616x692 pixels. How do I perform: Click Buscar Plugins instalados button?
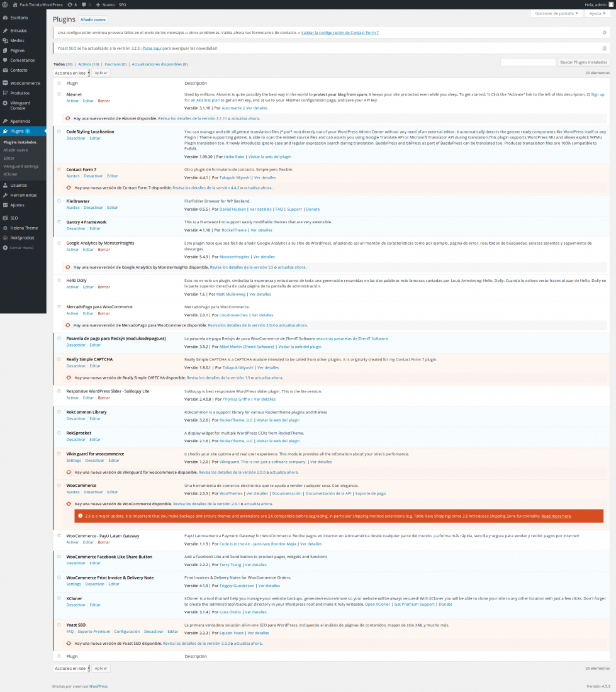[x=583, y=62]
